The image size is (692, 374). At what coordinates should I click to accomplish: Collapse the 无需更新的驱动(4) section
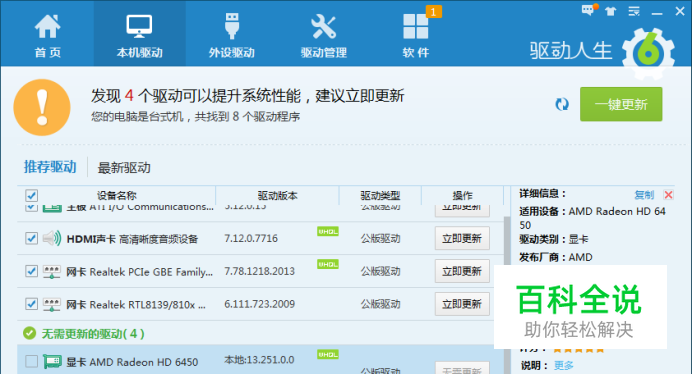coord(93,333)
